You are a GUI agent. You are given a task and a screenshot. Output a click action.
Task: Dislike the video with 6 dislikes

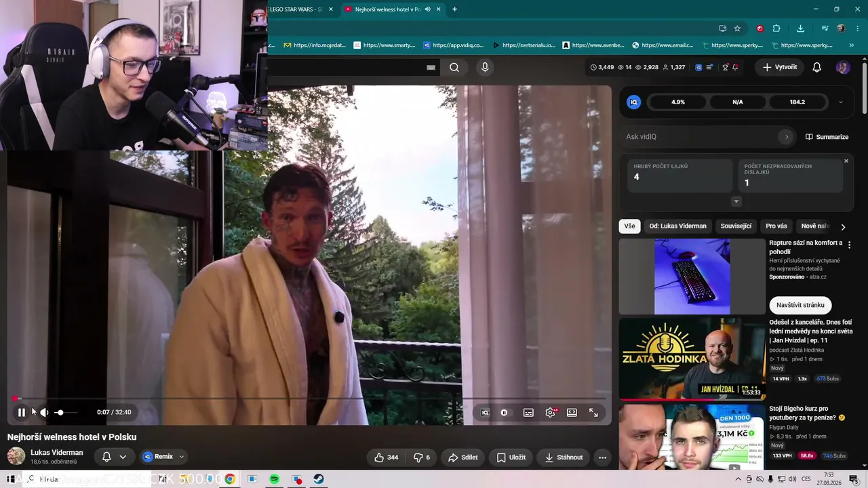(x=422, y=457)
